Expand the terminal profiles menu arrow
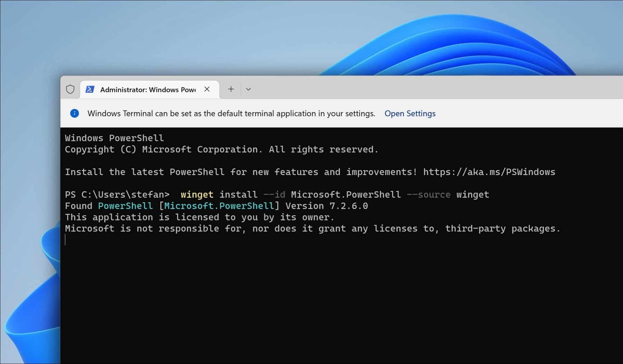This screenshot has height=364, width=623. (248, 89)
